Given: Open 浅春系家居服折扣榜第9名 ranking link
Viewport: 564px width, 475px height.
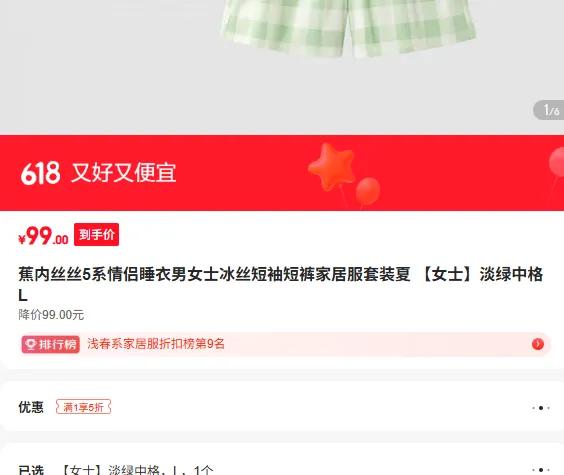Looking at the screenshot, I should point(156,344).
